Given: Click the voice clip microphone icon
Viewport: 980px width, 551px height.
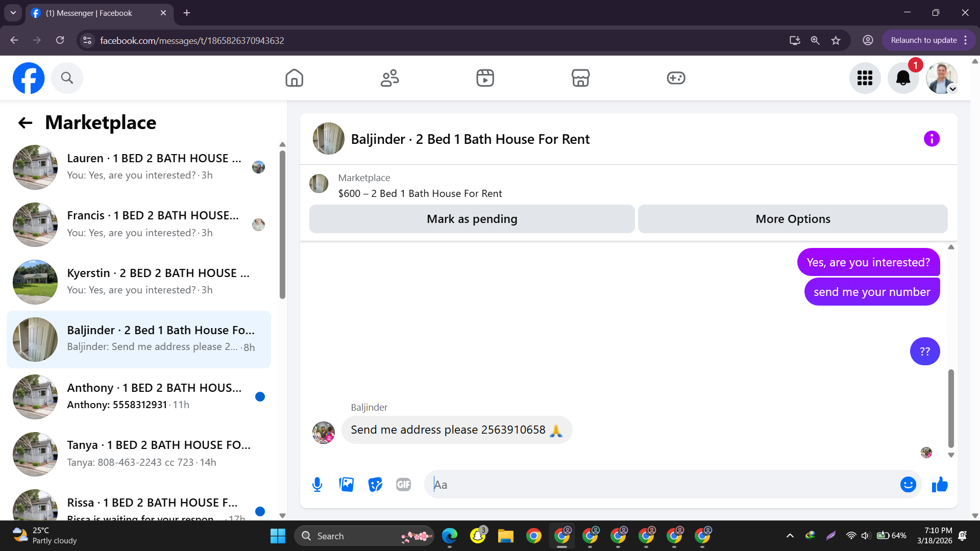Looking at the screenshot, I should point(317,485).
